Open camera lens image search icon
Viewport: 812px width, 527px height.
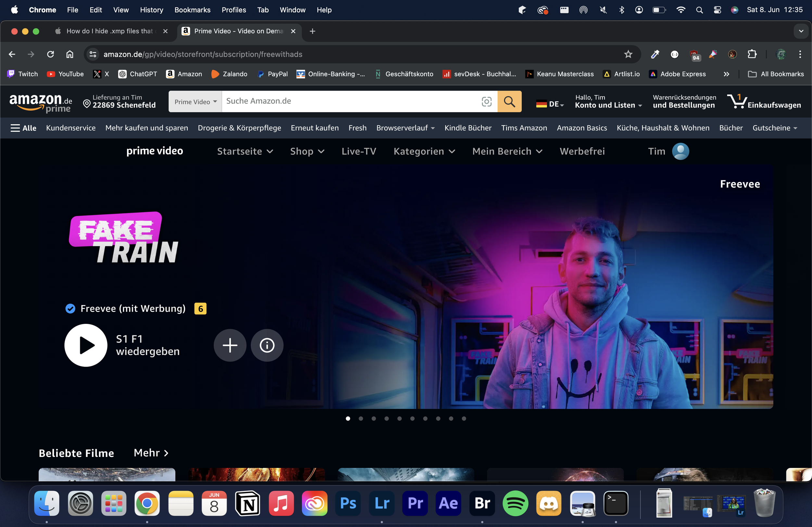[x=487, y=101]
